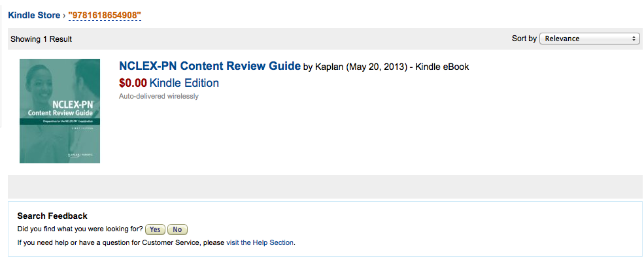The image size is (644, 260).
Task: Click the $0.00 price text
Action: (133, 83)
